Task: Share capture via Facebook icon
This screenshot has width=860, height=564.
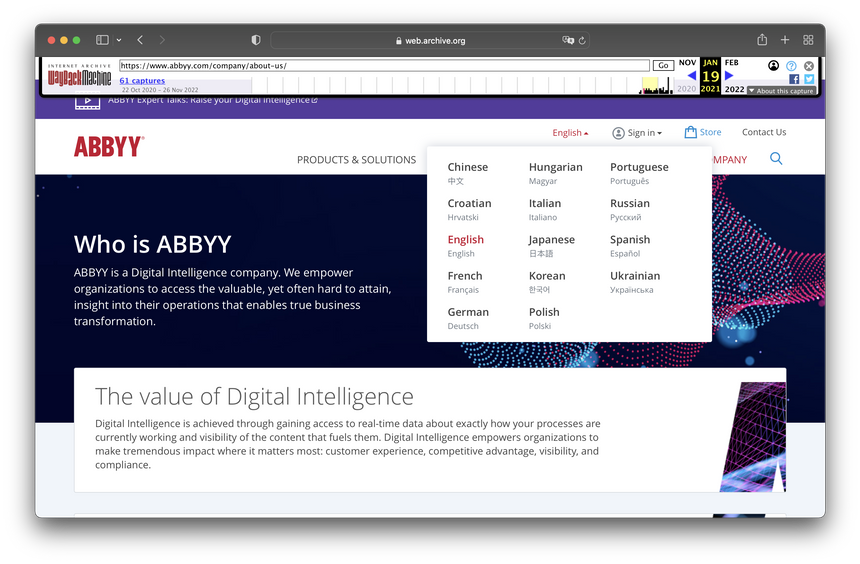Action: [794, 79]
